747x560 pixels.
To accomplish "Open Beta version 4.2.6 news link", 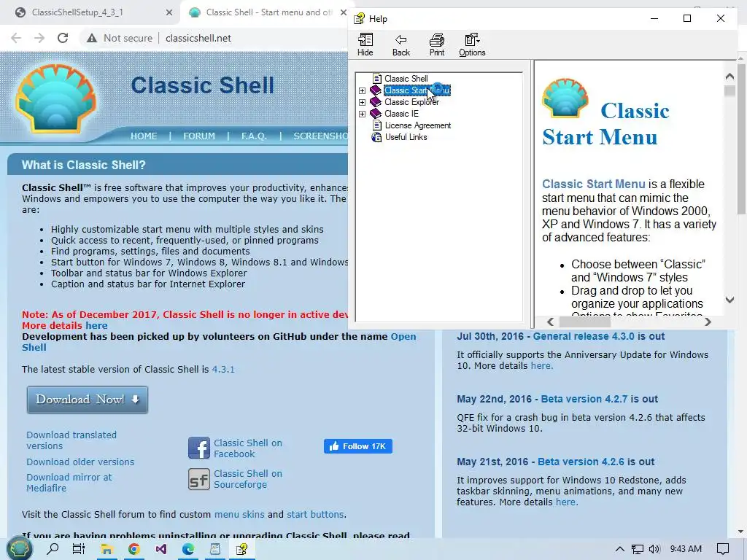I will (581, 462).
